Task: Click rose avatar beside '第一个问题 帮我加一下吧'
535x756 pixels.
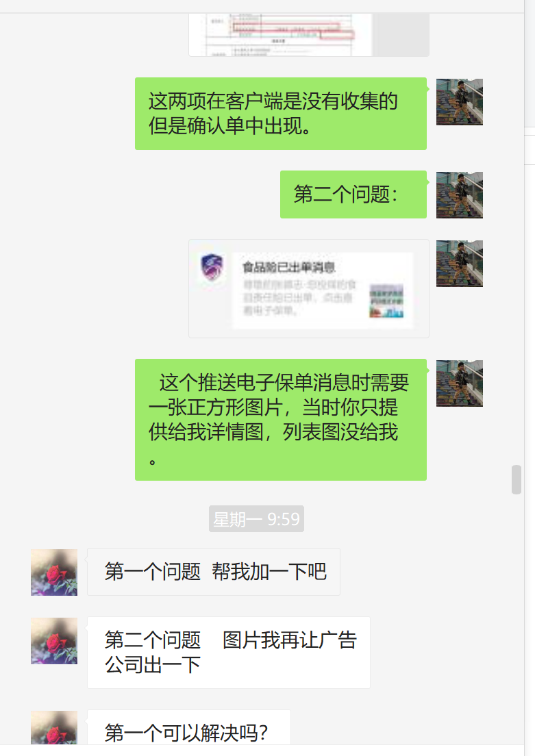Action: click(x=54, y=572)
